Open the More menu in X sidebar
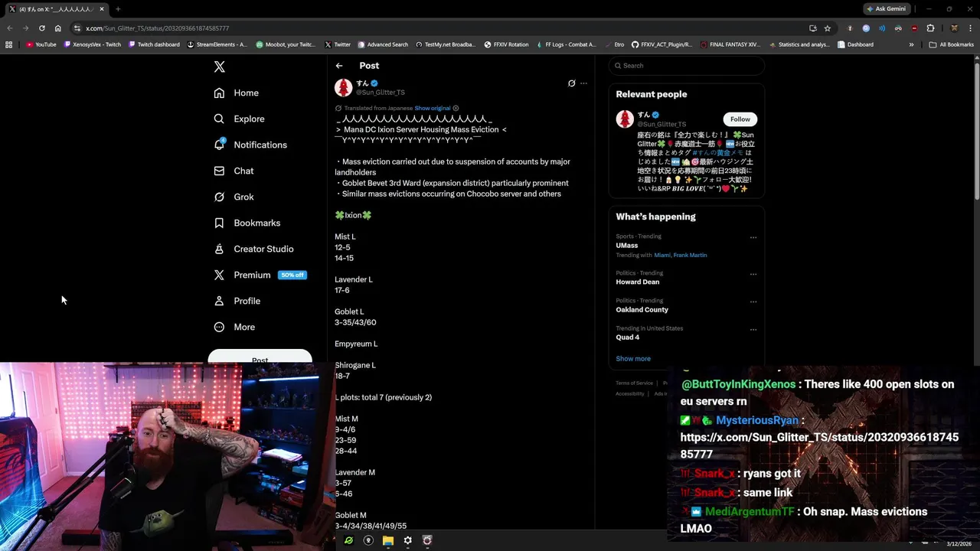Image resolution: width=980 pixels, height=551 pixels. pos(234,327)
